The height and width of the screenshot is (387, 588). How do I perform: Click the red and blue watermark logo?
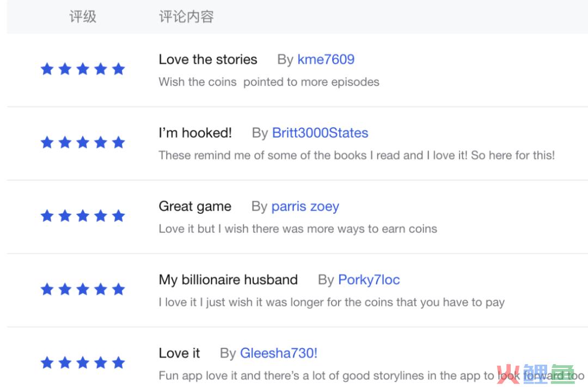click(x=536, y=374)
